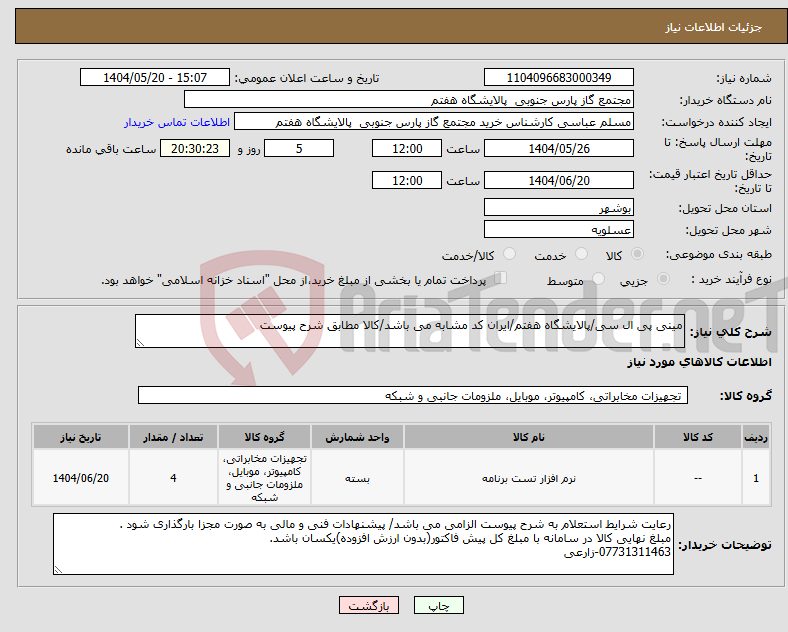Image resolution: width=788 pixels, height=632 pixels.
Task: Click the item name نرم افزار تست برنامه
Action: [x=529, y=478]
